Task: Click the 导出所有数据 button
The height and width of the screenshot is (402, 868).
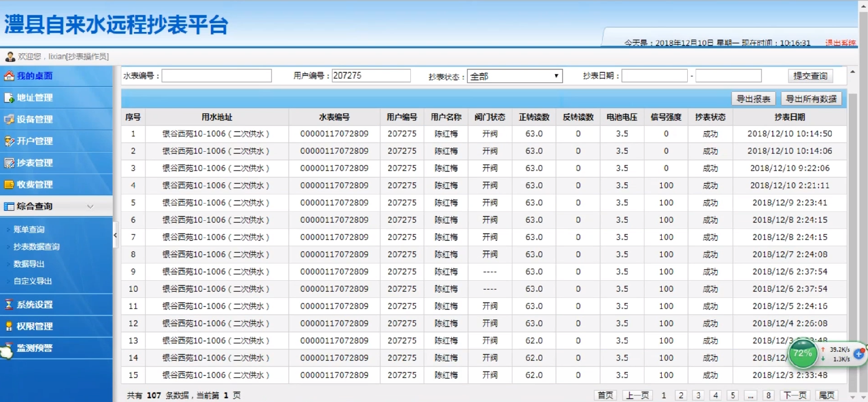Action: 811,99
